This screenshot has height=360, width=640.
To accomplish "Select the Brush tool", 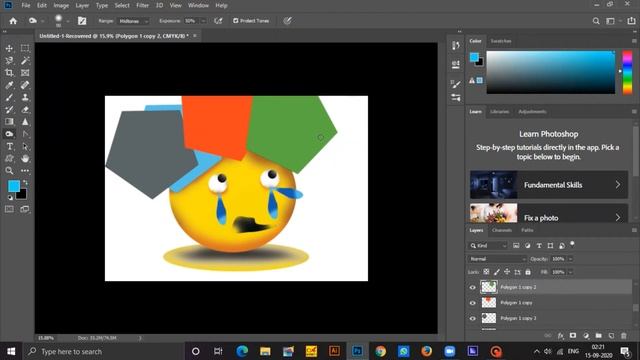I will [x=9, y=97].
